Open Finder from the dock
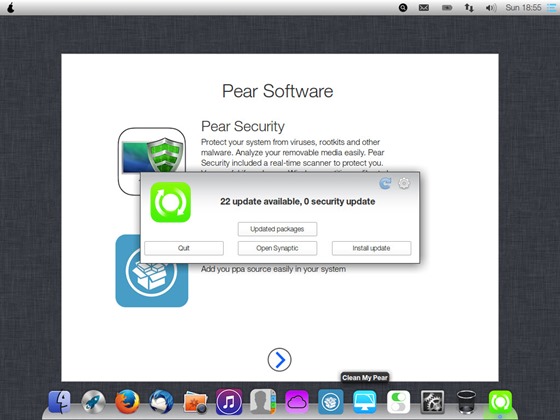 click(x=59, y=402)
